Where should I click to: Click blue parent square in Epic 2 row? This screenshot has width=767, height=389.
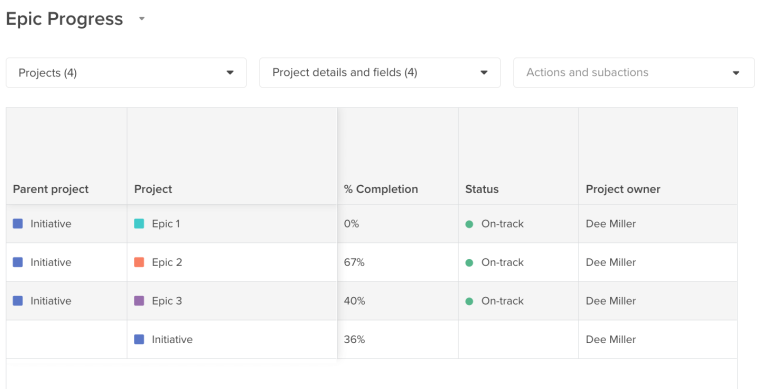click(18, 262)
